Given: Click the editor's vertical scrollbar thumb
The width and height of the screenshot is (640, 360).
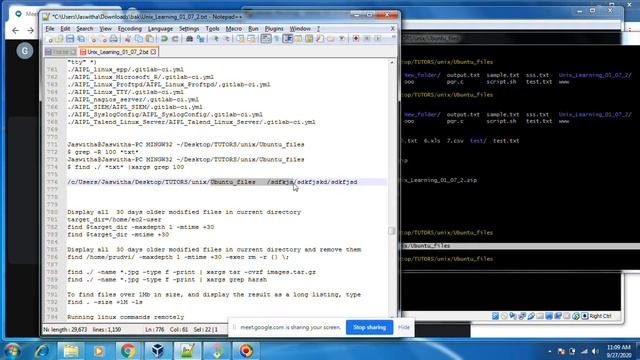Looking at the screenshot, I should [391, 231].
